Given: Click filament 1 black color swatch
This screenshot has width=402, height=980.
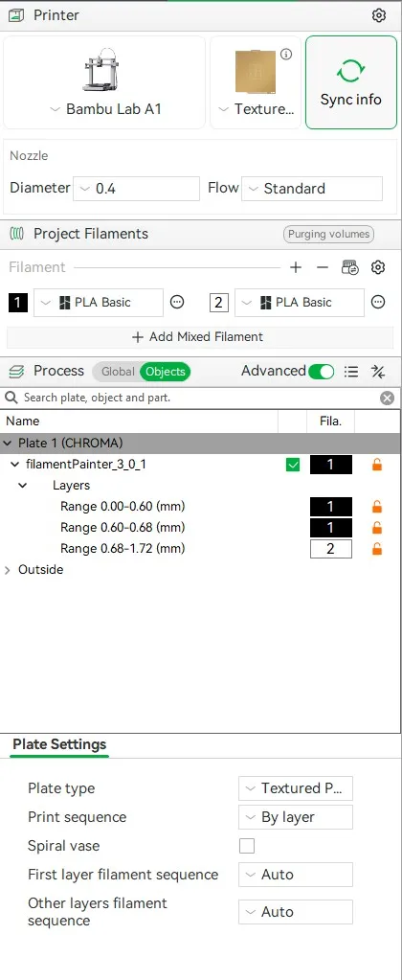Looking at the screenshot, I should coord(17,303).
